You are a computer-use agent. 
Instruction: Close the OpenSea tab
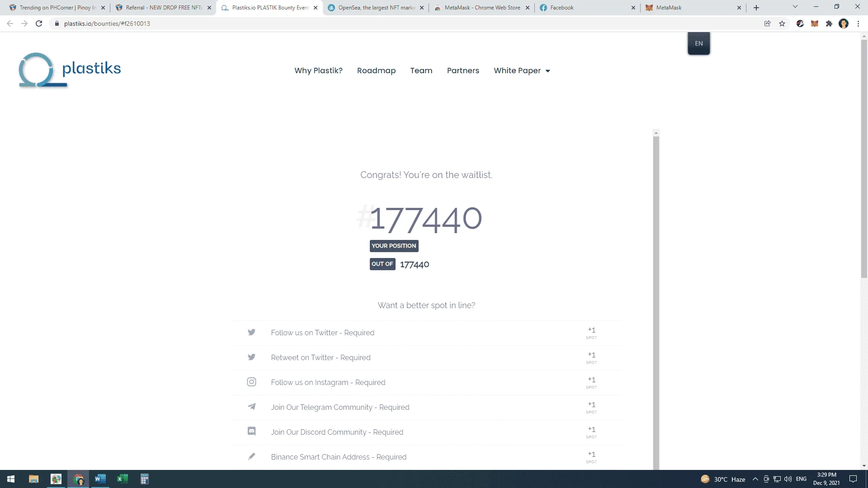tap(421, 8)
